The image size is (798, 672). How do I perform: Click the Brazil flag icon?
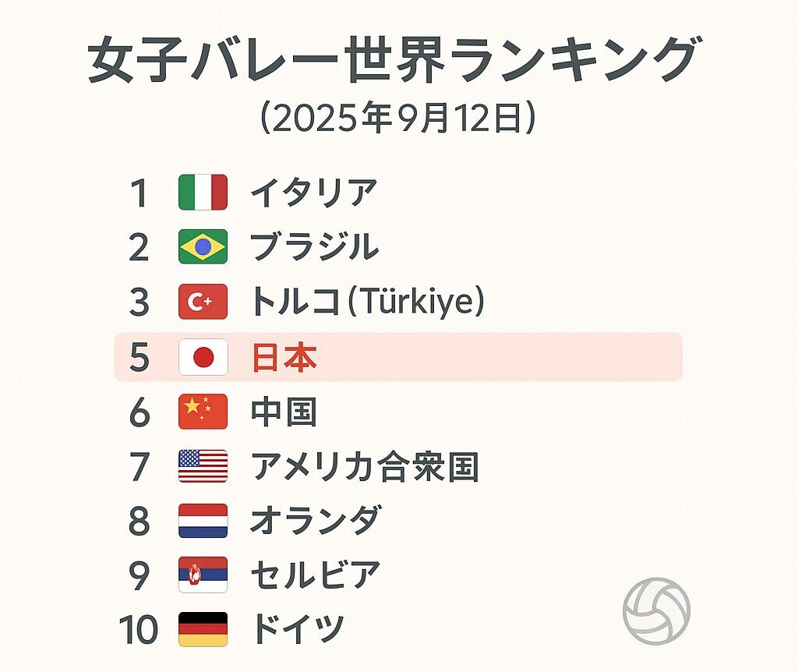point(203,246)
